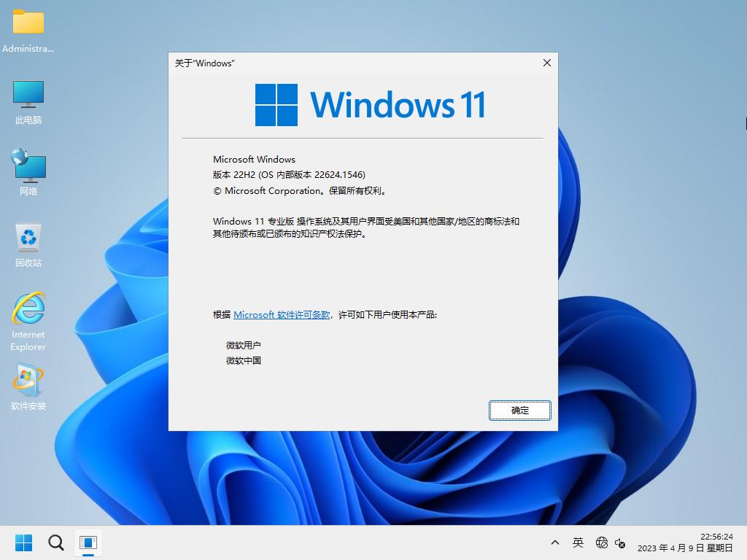
Task: Click the muted volume tray icon
Action: pos(620,542)
